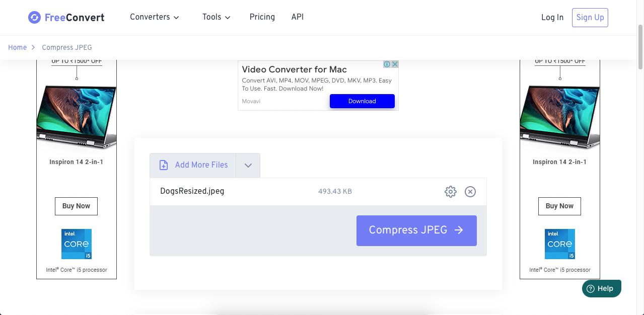Click the Add More Files document icon
Viewport: 644px width, 315px height.
click(164, 165)
